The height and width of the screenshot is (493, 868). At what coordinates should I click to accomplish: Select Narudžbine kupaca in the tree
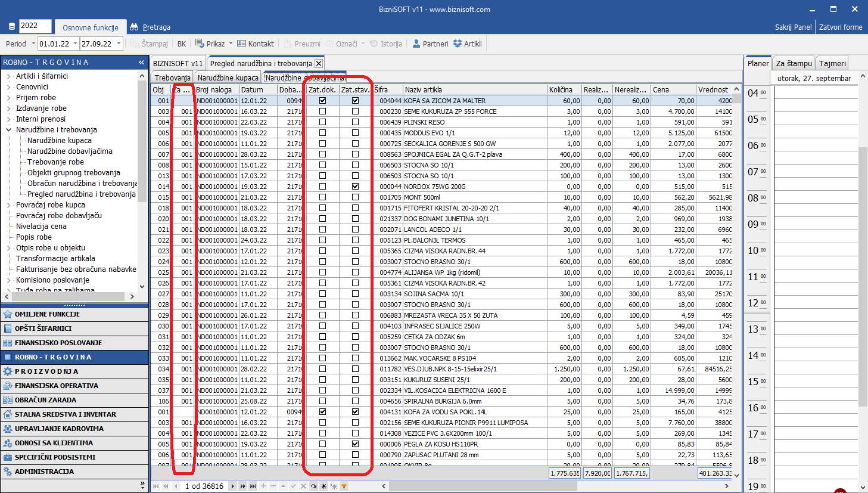pos(59,141)
